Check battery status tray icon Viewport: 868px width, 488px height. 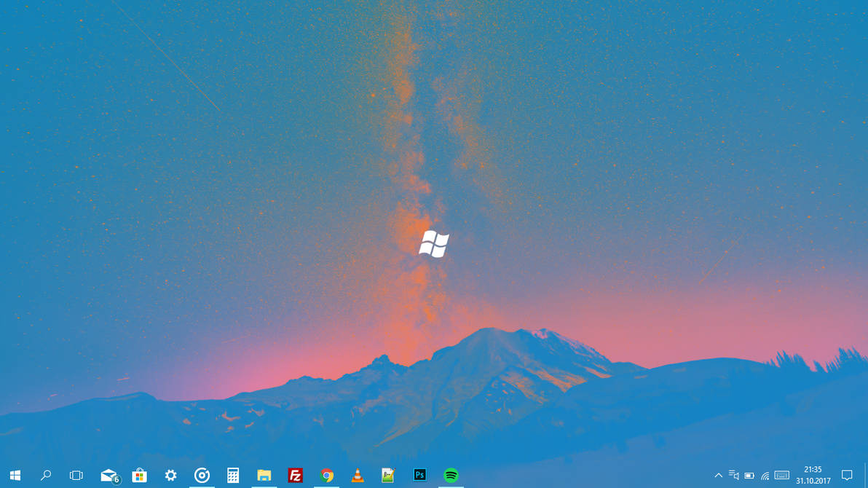pos(749,476)
